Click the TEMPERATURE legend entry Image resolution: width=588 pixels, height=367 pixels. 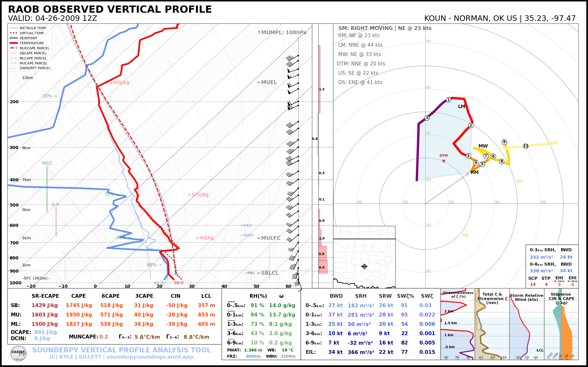point(32,43)
